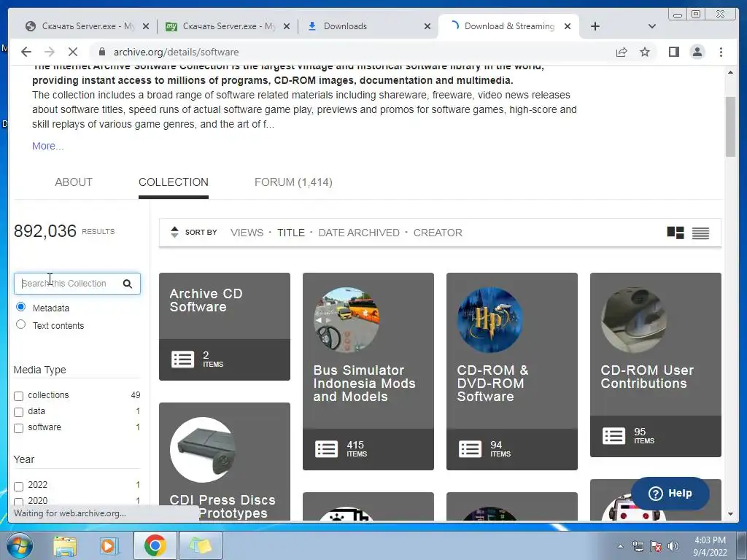747x560 pixels.
Task: Close the Download & Streaming tab
Action: pos(568,26)
